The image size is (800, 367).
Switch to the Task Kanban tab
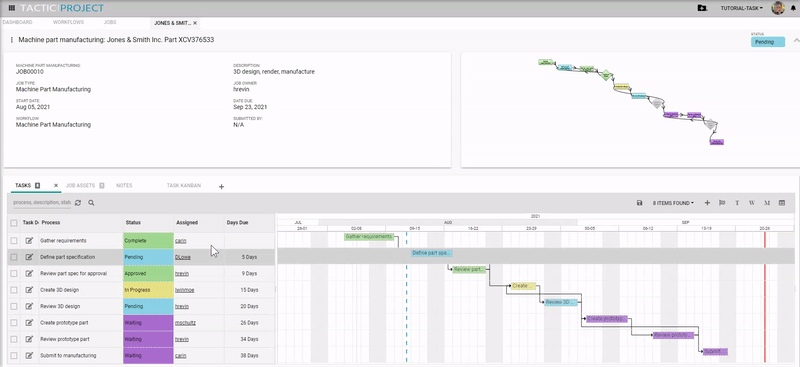click(x=184, y=186)
